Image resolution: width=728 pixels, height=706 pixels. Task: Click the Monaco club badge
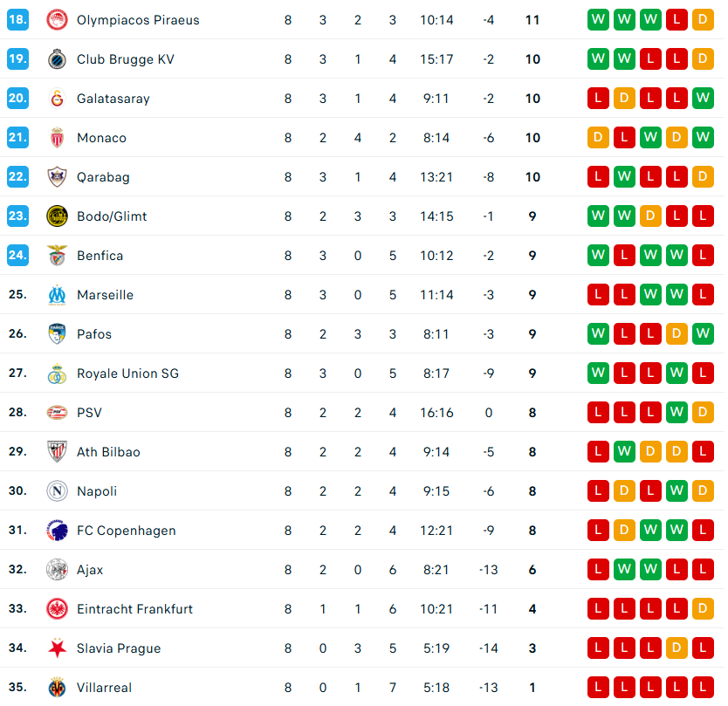point(57,138)
